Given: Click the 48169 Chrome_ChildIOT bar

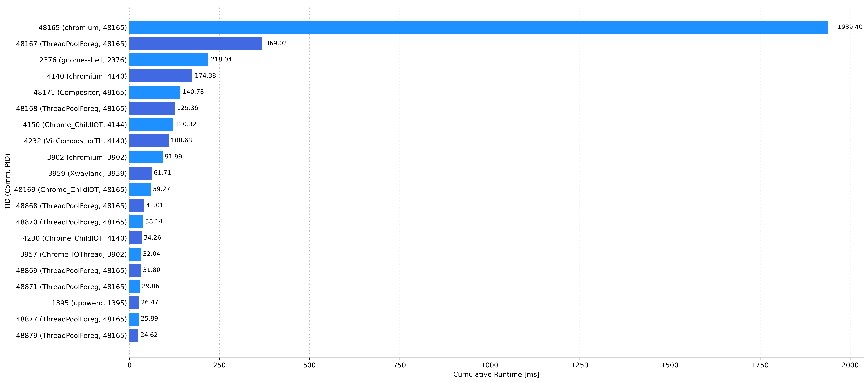Looking at the screenshot, I should [140, 189].
